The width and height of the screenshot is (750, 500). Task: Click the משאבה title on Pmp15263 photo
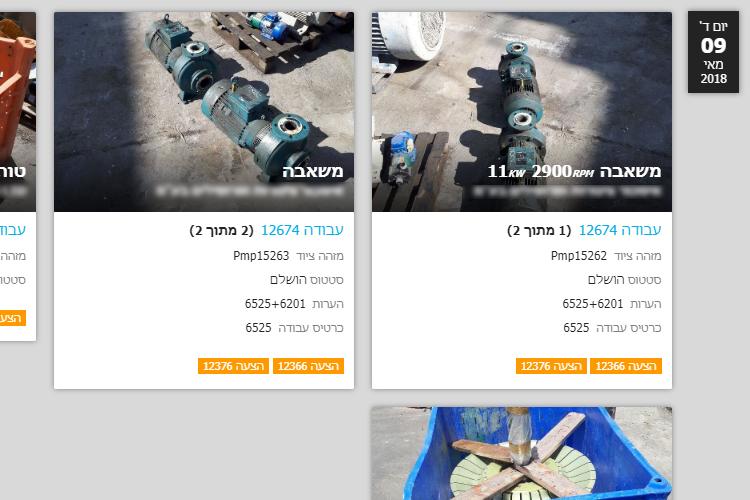coord(312,171)
